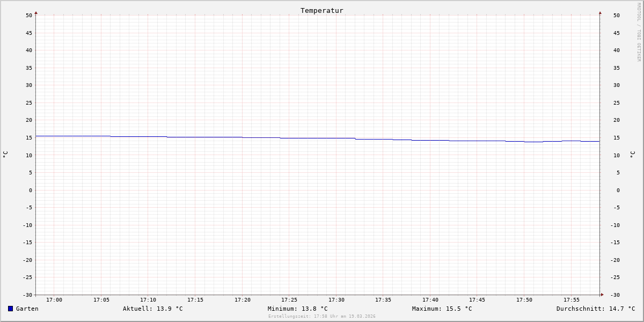Click the 17:30 time axis label

336,300
